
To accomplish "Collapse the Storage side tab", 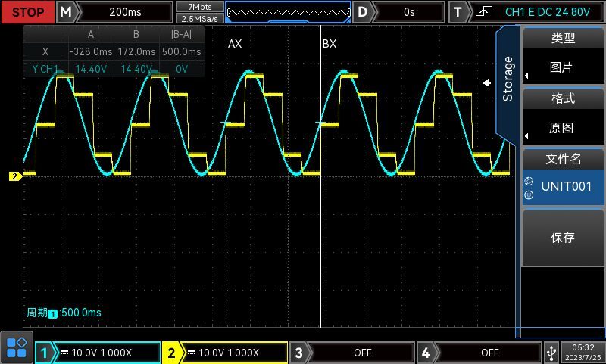I will pos(507,79).
